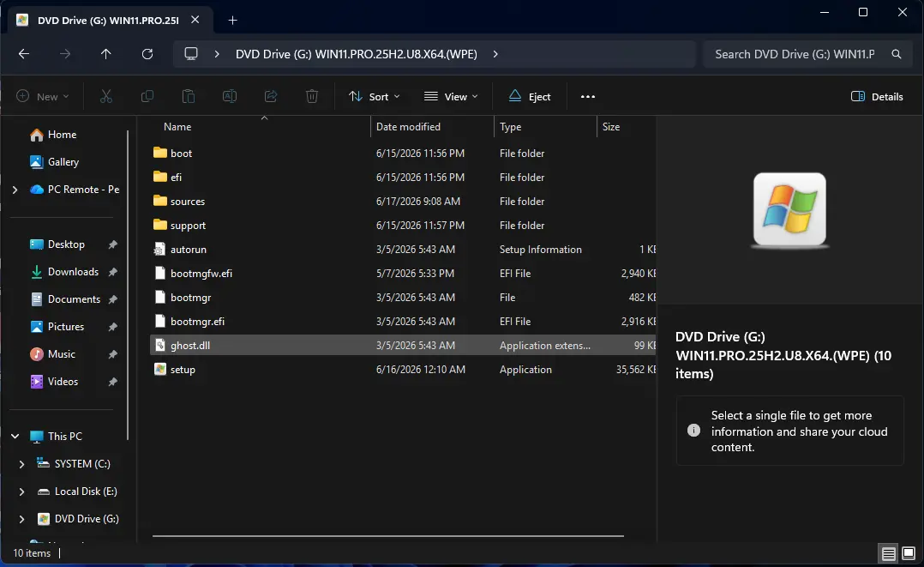Unpin Videos using its pin icon

(112, 382)
